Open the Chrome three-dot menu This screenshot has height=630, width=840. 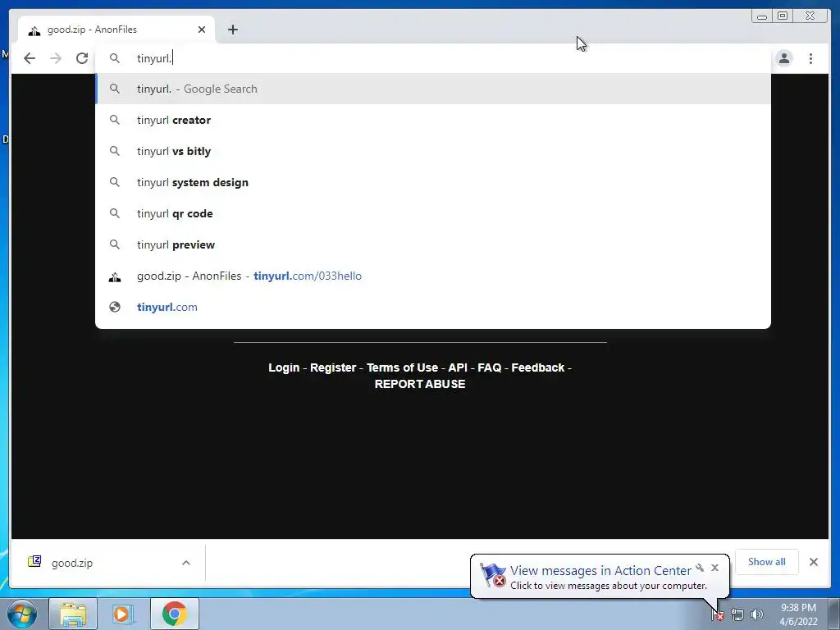point(810,58)
